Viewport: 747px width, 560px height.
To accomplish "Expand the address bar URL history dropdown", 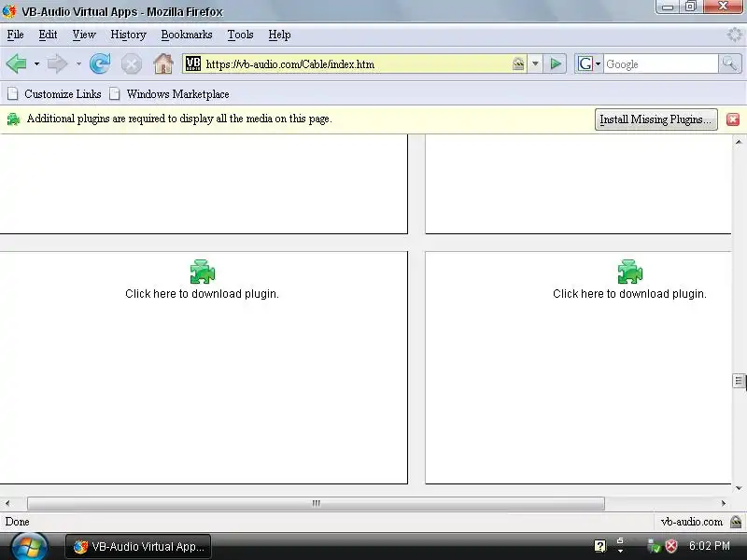I will tap(535, 63).
